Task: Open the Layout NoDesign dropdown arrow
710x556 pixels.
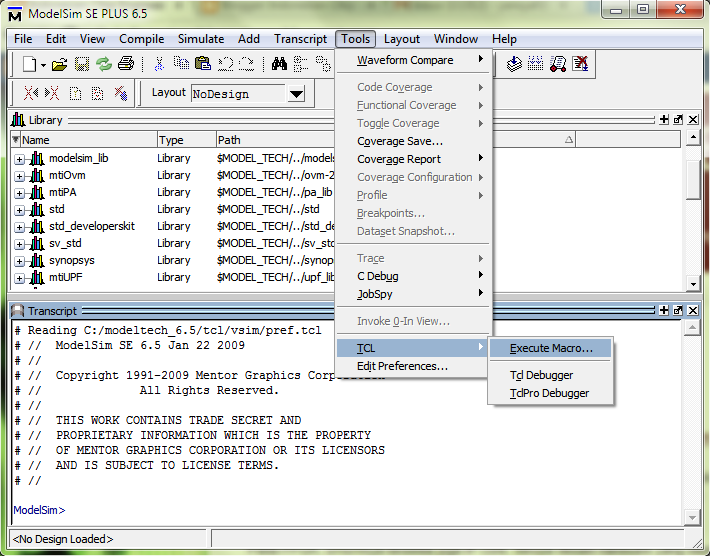Action: 296,94
